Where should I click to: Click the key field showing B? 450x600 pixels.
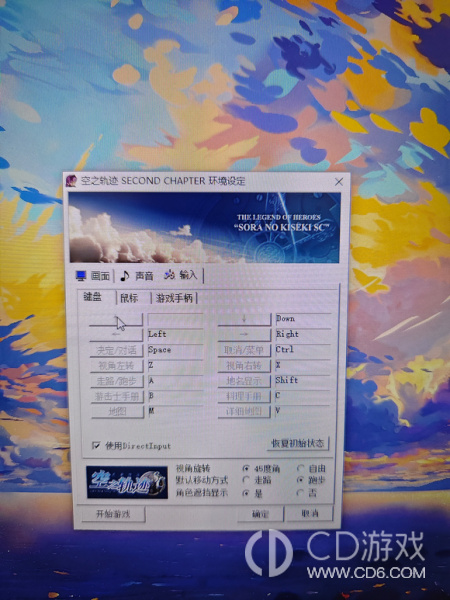pyautogui.click(x=175, y=396)
